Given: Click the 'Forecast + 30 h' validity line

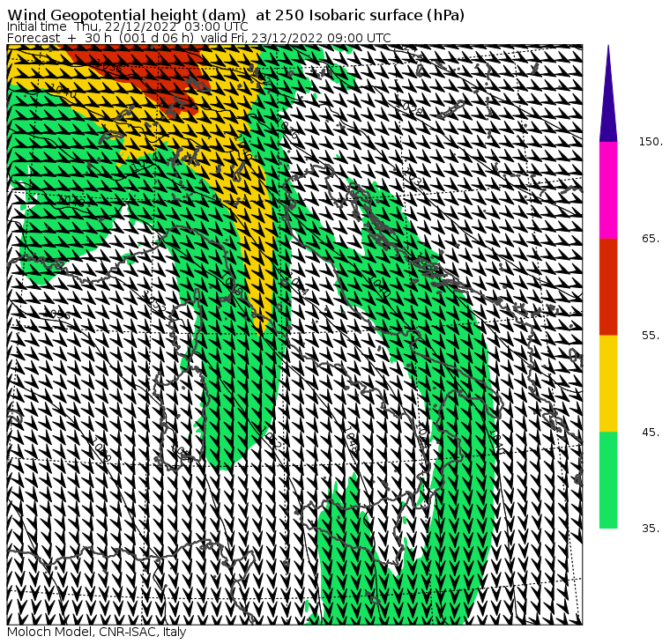Looking at the screenshot, I should pyautogui.click(x=198, y=38).
